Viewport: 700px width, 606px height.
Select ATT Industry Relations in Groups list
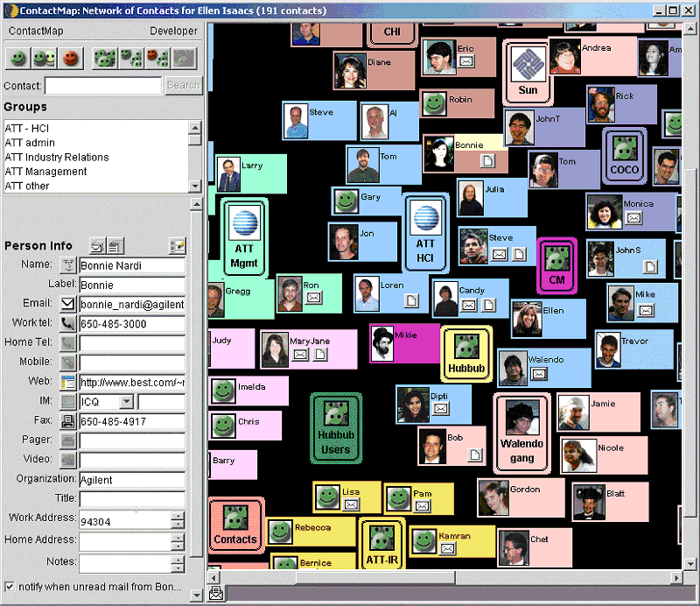[x=57, y=158]
